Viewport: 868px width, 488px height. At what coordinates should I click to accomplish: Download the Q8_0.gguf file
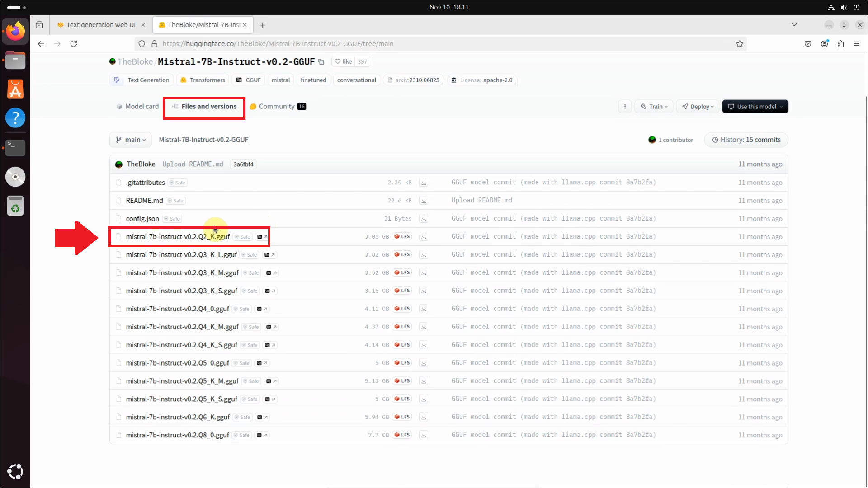(x=424, y=435)
